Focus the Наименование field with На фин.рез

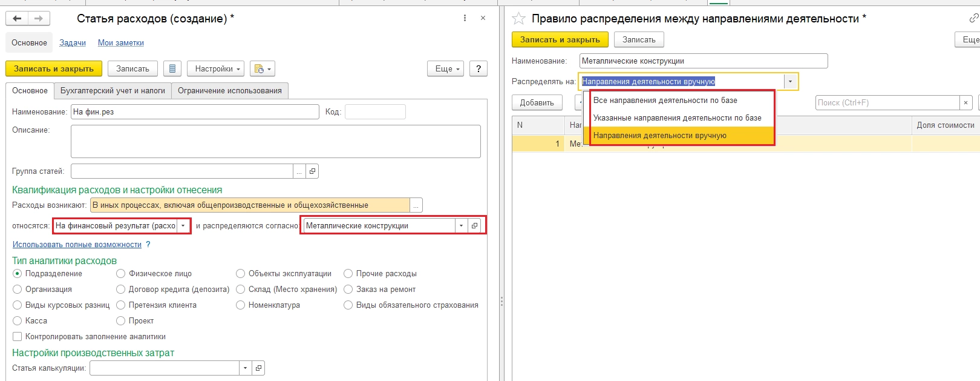click(x=195, y=112)
